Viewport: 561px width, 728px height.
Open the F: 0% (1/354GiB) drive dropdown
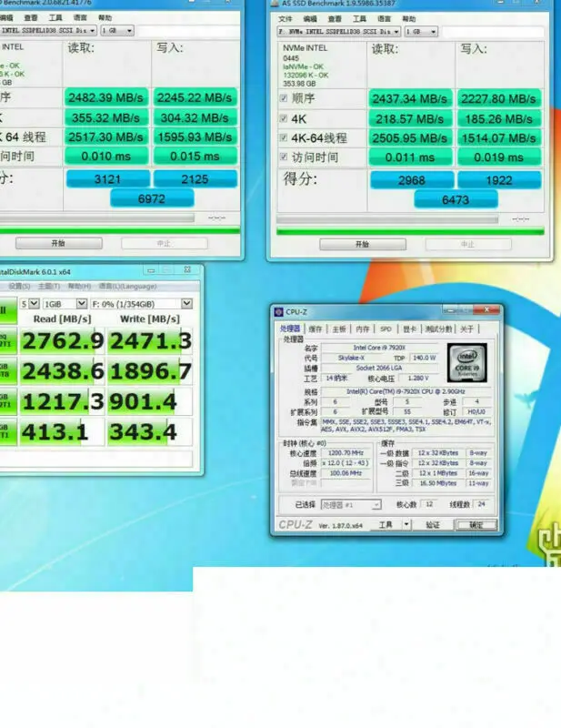point(141,304)
